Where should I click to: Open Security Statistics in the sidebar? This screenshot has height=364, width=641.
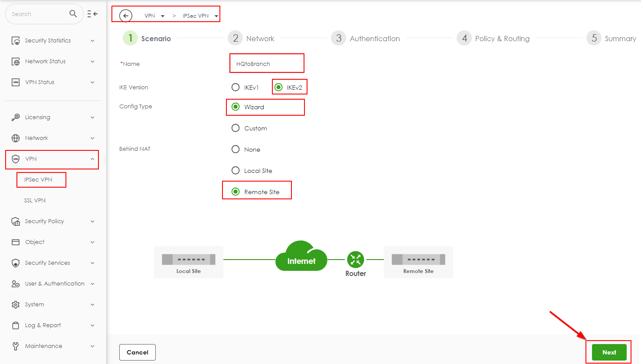click(48, 40)
